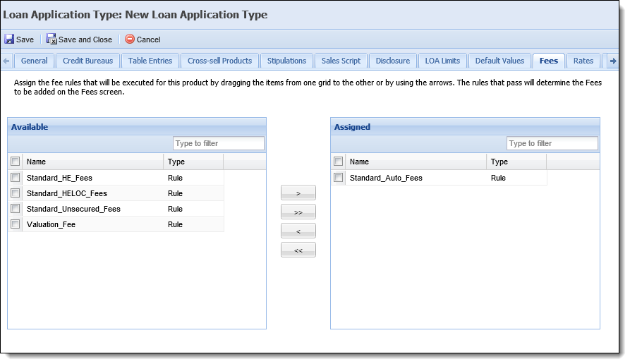The image size is (630, 364).
Task: Click the Save and Close label
Action: [x=85, y=40]
